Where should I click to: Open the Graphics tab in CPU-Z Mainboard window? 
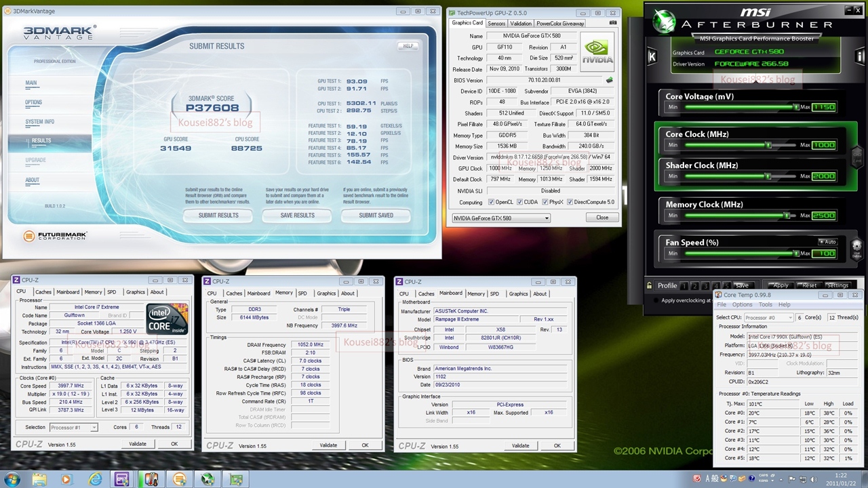[x=519, y=293]
